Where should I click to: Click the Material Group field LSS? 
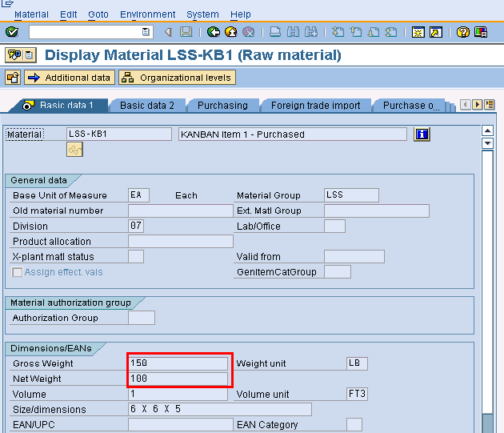(x=351, y=195)
